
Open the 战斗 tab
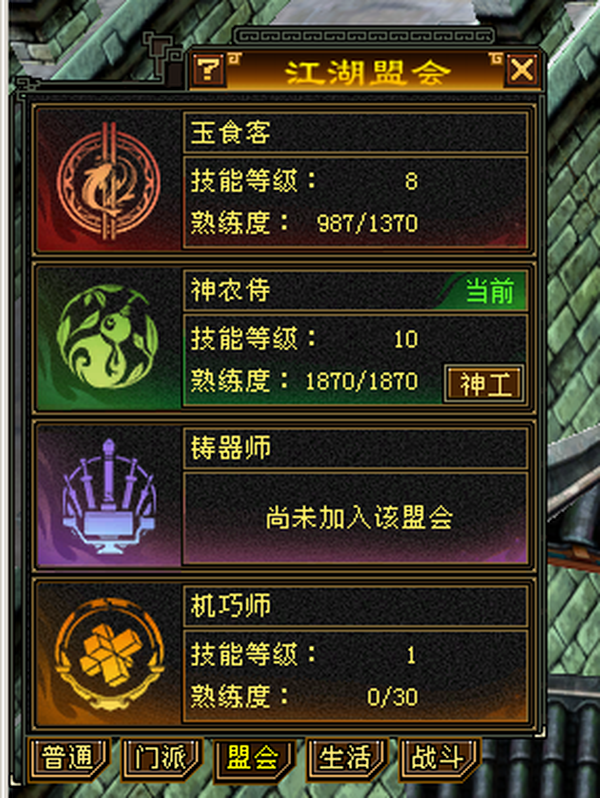(x=439, y=758)
